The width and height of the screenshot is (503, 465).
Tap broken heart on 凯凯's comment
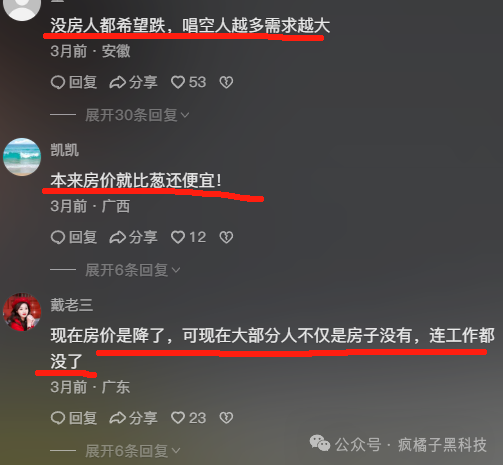[x=226, y=237]
